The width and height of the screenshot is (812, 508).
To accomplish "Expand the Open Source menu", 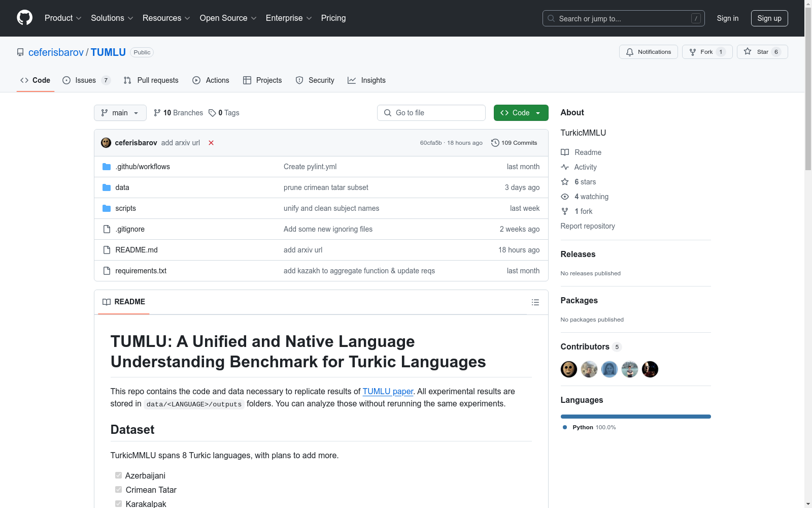I will pyautogui.click(x=228, y=18).
